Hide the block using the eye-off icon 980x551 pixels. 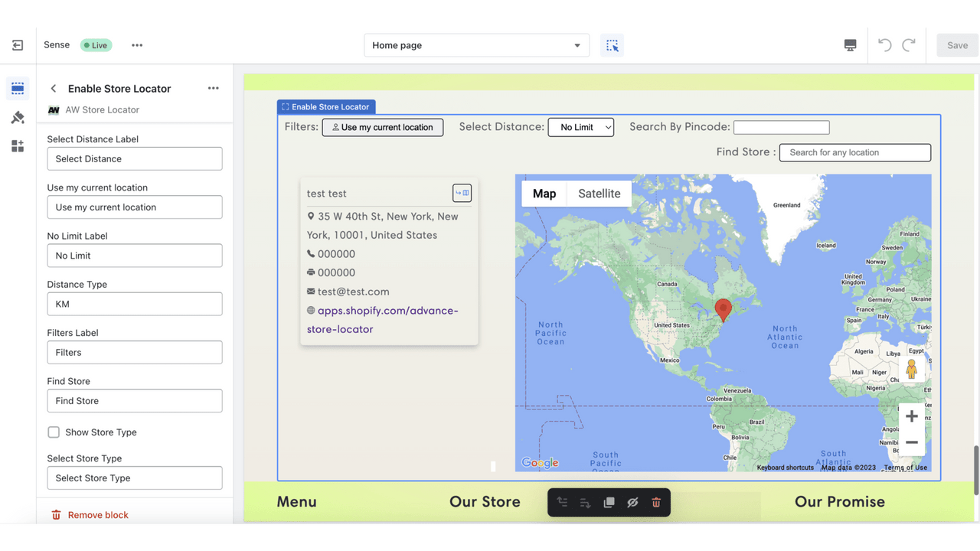point(632,502)
